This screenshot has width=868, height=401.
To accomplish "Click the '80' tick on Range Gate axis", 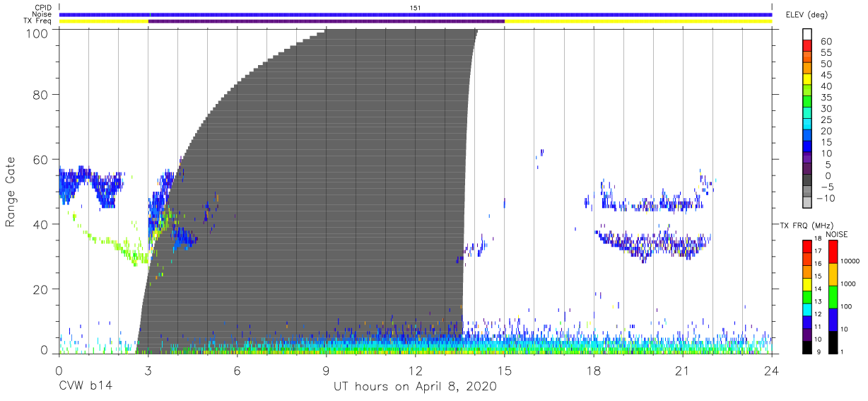I will [x=40, y=95].
